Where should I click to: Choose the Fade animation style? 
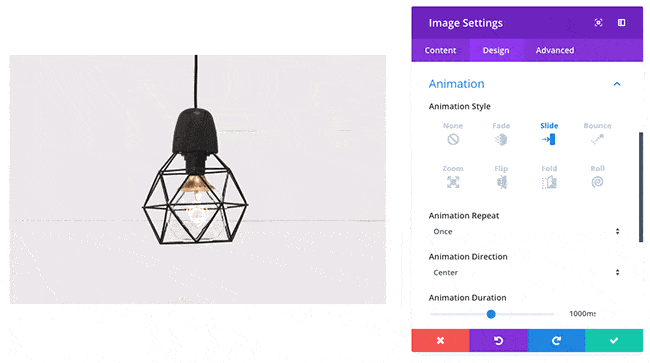[501, 139]
